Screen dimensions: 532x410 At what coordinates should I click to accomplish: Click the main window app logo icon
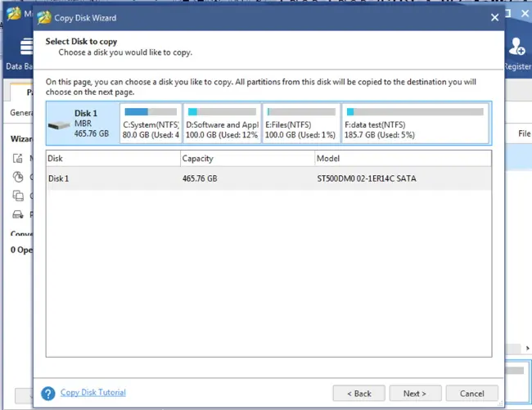[x=14, y=14]
